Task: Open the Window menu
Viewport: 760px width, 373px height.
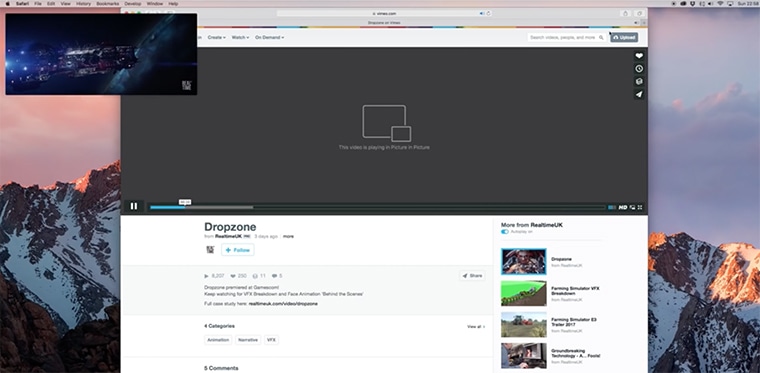Action: [155, 3]
